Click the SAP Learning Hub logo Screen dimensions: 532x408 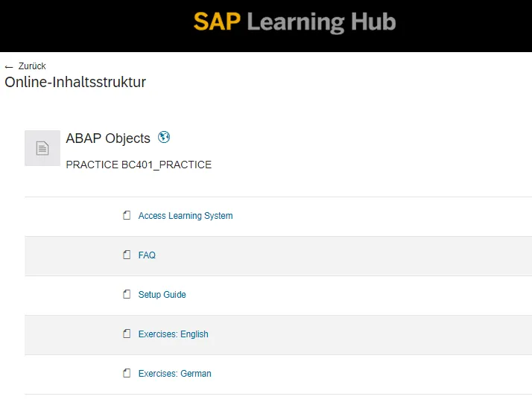point(294,22)
